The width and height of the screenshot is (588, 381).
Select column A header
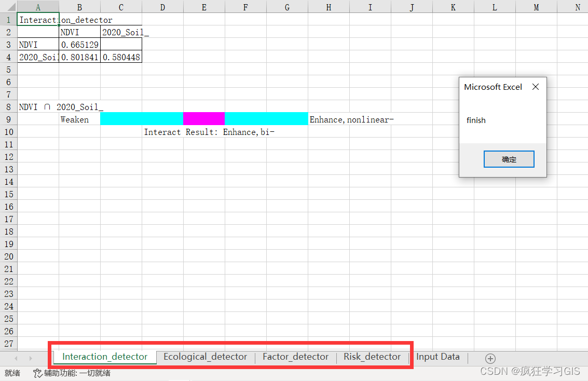[x=38, y=7]
